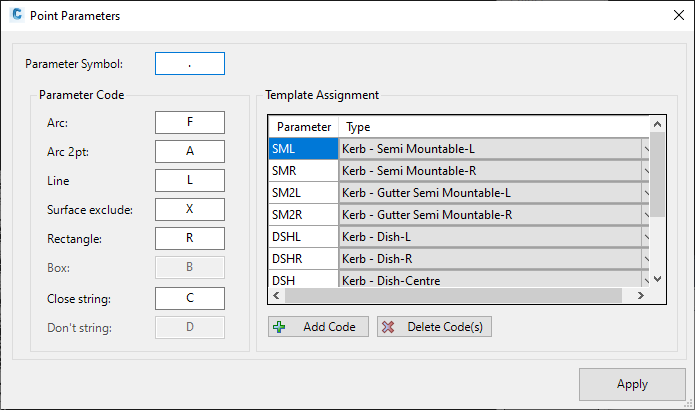
Task: Open dropdown for Kerb - Gutter Semi Mountable-R
Action: [x=645, y=215]
